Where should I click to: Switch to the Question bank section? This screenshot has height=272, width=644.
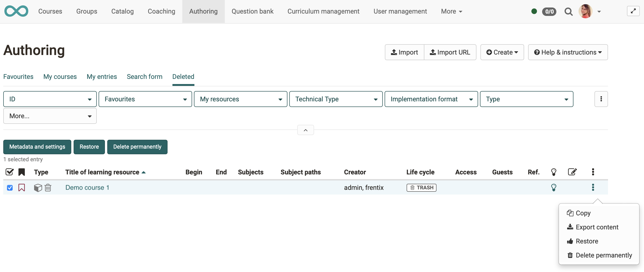[x=253, y=11]
